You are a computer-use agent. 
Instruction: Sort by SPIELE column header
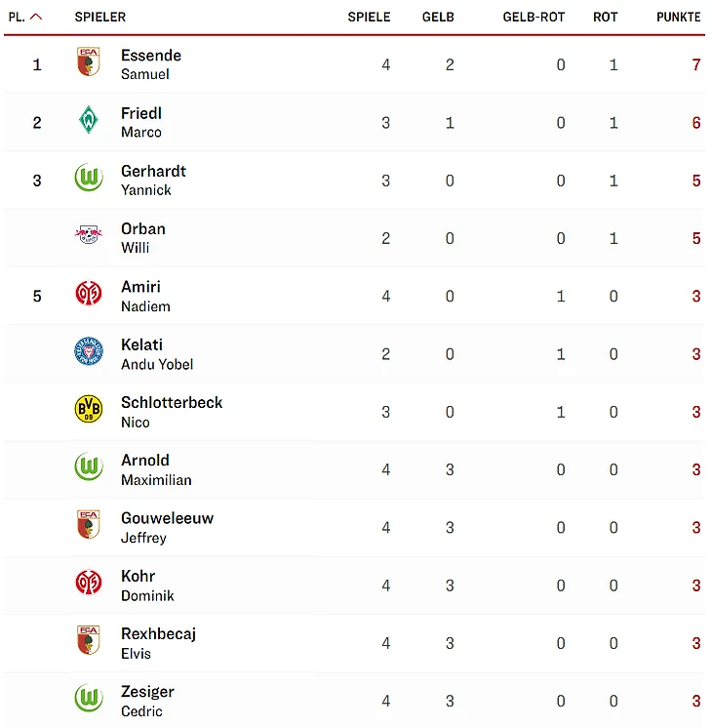369,18
